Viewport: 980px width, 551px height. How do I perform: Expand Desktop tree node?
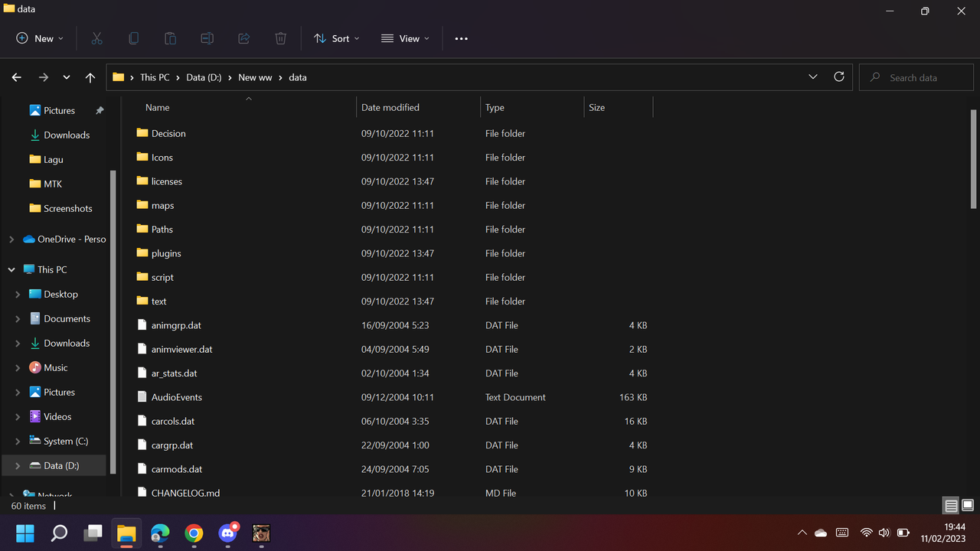point(18,295)
